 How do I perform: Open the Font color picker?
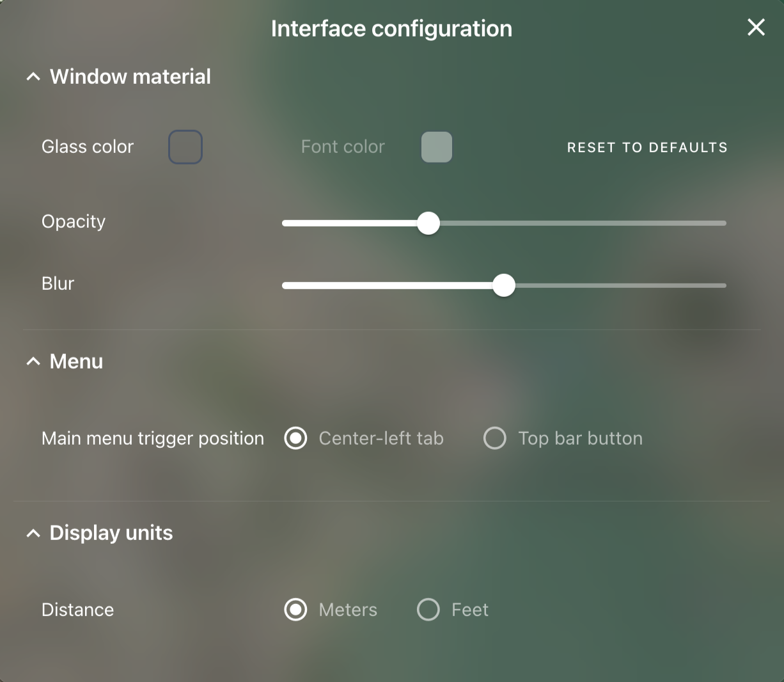437,147
